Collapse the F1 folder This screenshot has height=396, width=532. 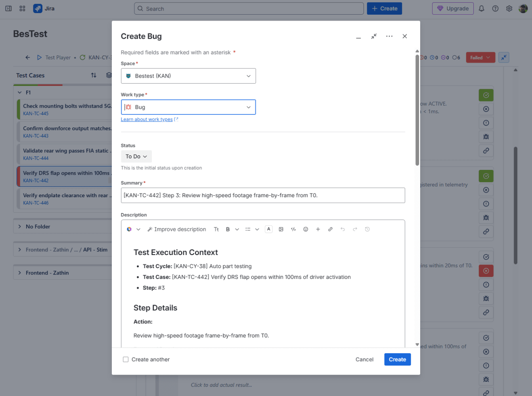[x=19, y=92]
